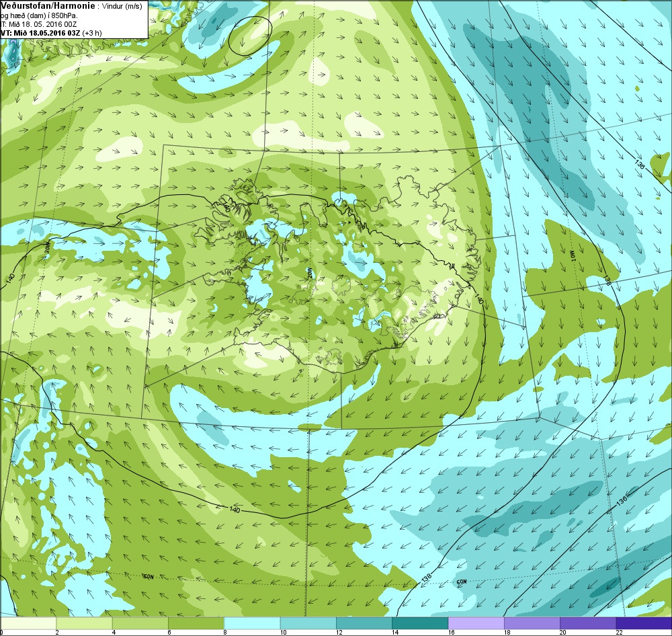Click the 138 contour label near the bottom

coord(426,578)
